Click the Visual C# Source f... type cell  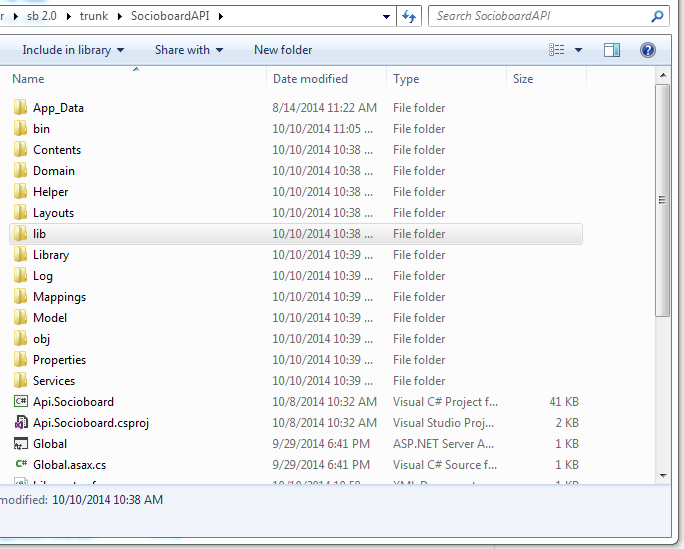point(445,464)
